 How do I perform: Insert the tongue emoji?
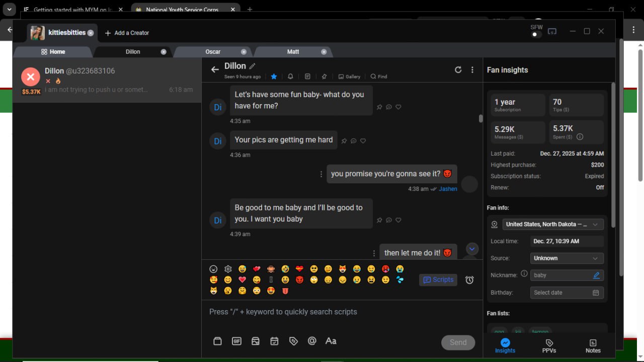[285, 291]
